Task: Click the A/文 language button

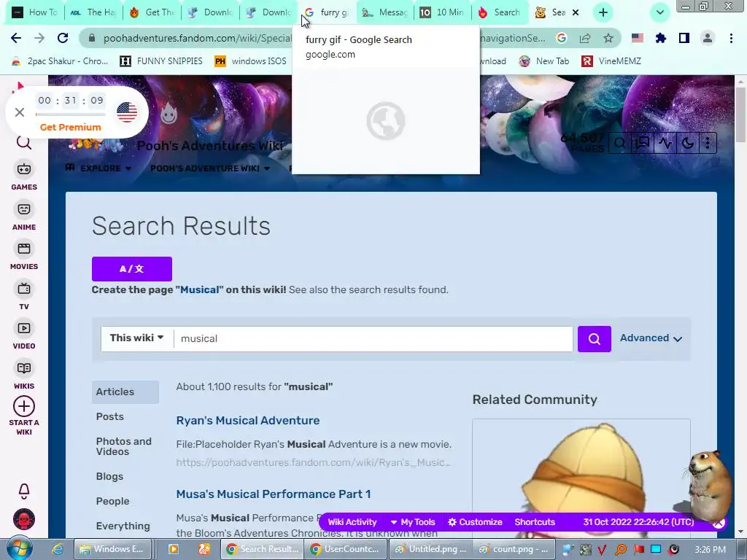Action: pos(132,269)
